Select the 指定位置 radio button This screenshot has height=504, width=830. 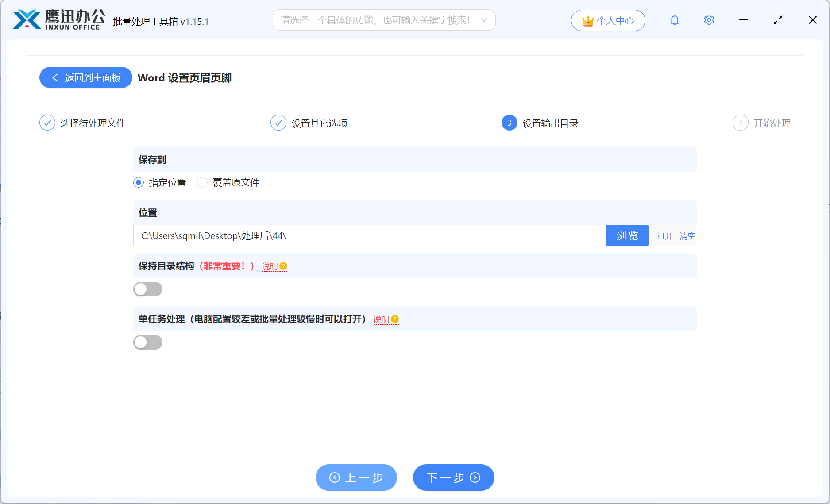139,182
